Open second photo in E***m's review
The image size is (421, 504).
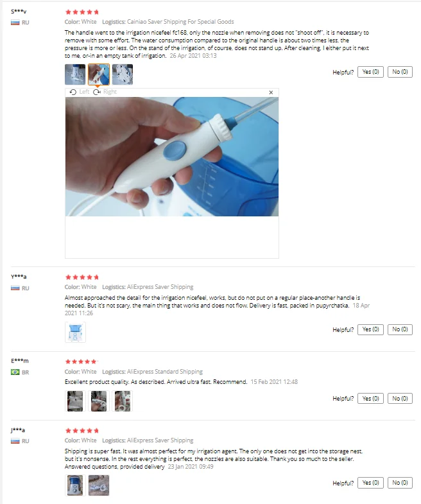pos(99,401)
